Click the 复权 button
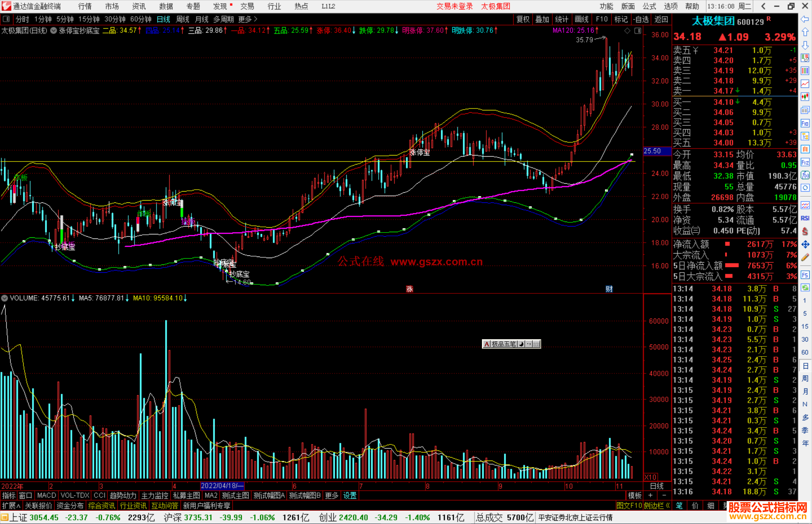This screenshot has height=524, width=812. [523, 19]
